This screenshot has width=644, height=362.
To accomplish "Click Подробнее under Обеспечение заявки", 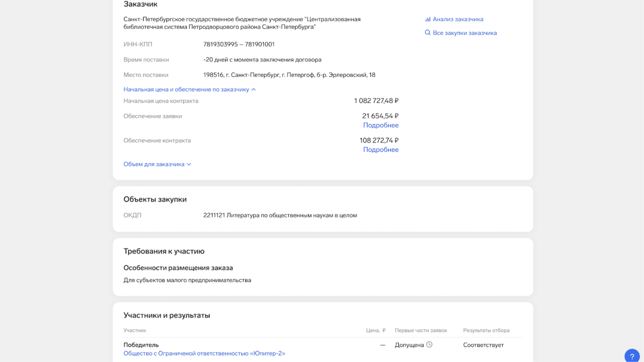I will click(381, 125).
